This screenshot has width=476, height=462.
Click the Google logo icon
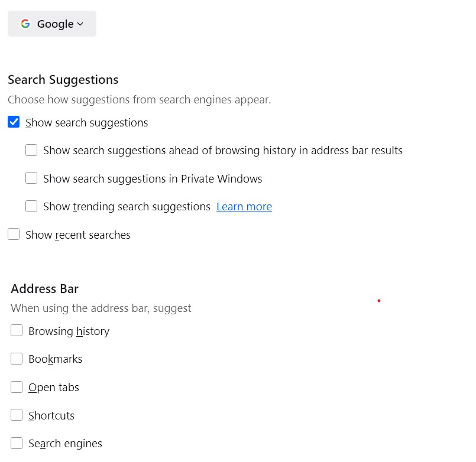point(25,24)
